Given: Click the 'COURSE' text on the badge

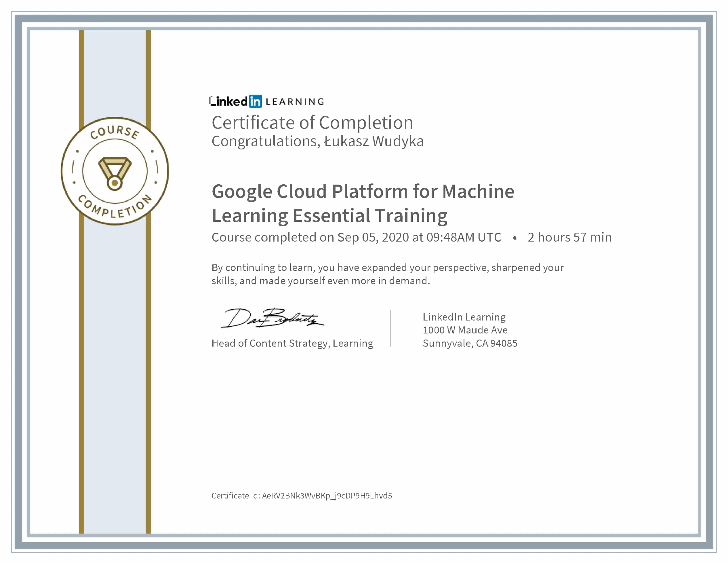Looking at the screenshot, I should (x=115, y=131).
